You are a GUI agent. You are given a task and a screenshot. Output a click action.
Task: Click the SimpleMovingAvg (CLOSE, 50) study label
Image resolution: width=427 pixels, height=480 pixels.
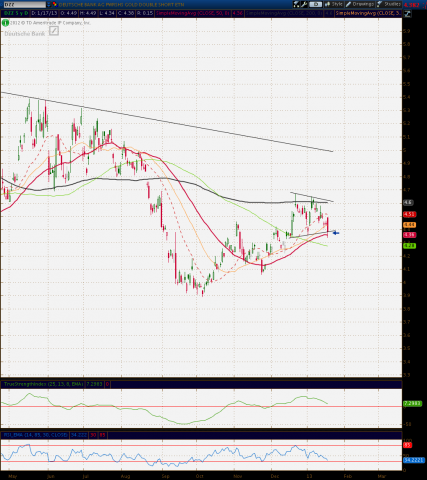193,13
